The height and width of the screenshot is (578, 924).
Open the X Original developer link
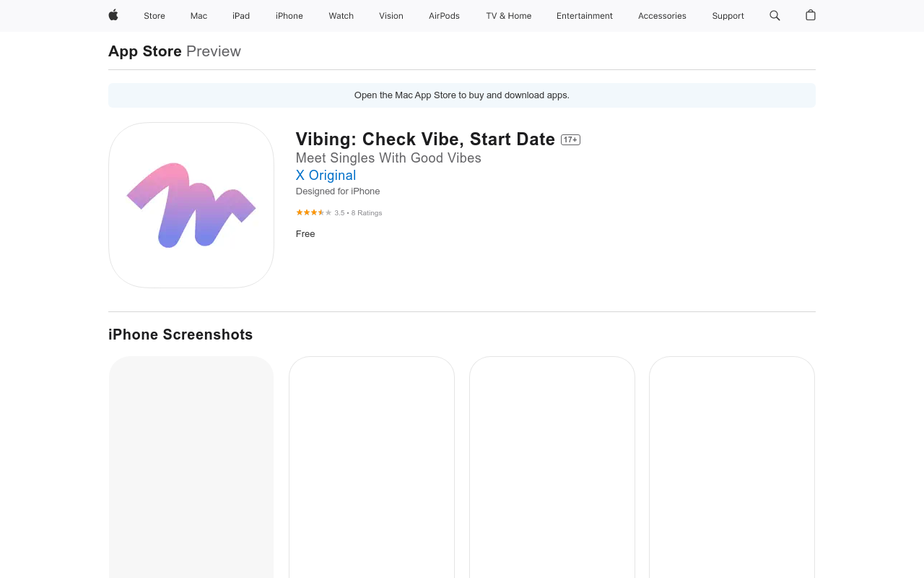pyautogui.click(x=326, y=176)
